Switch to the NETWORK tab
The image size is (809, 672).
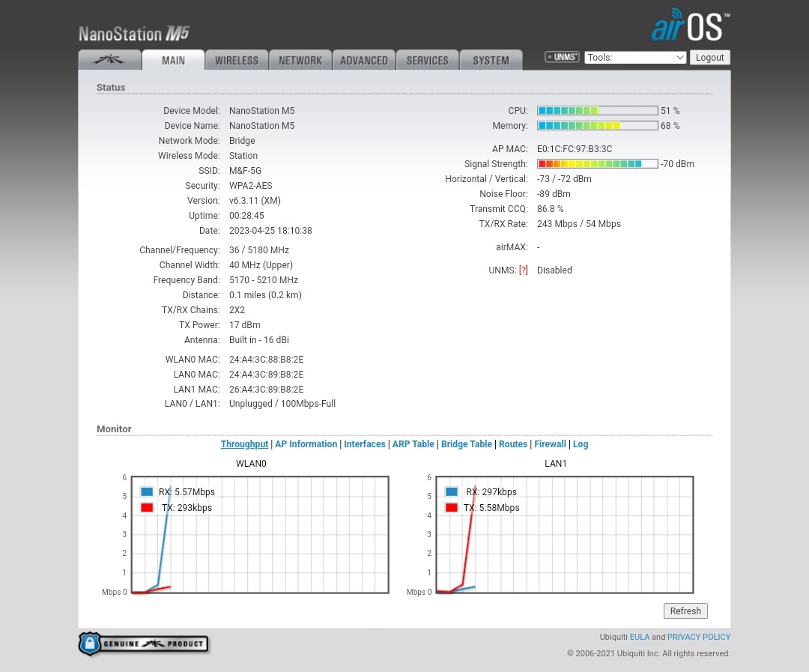coord(300,60)
